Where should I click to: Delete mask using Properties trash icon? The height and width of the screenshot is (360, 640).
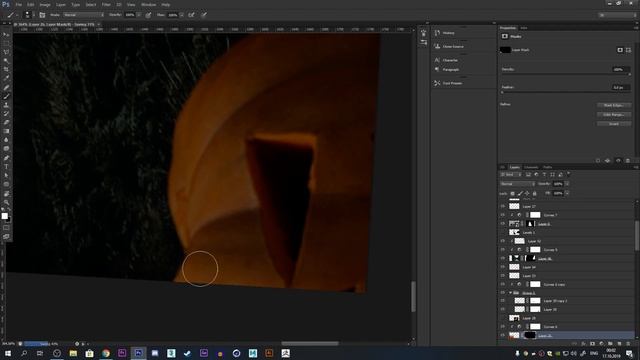628,161
